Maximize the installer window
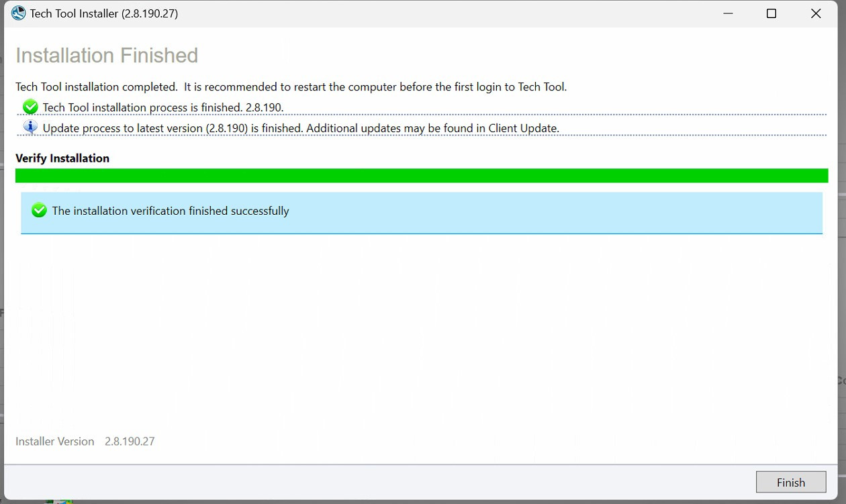Viewport: 846px width, 504px height. (771, 13)
